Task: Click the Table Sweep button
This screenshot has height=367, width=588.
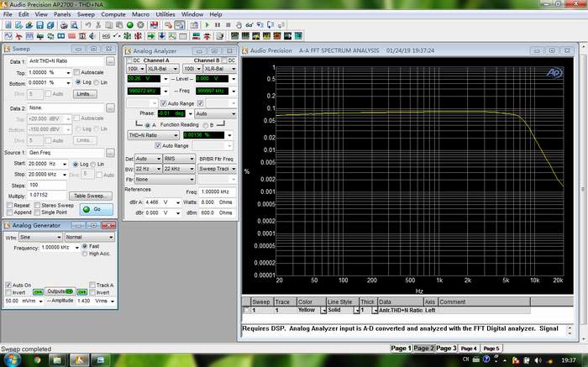Action: coord(91,196)
